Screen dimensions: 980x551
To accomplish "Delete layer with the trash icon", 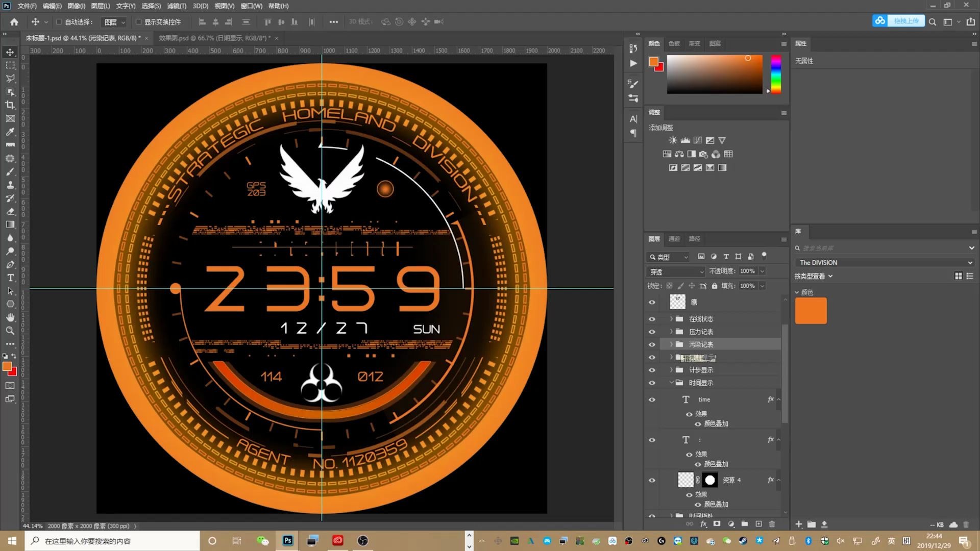I will click(x=772, y=524).
